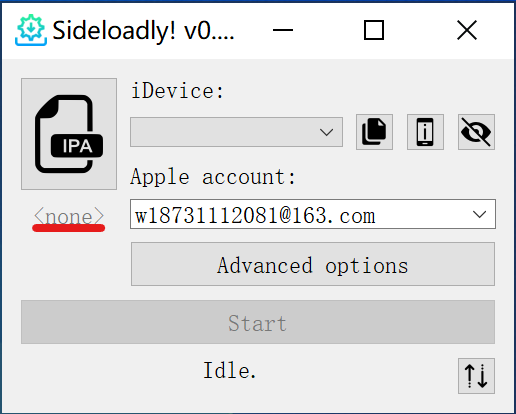Open Advanced options

pos(313,264)
